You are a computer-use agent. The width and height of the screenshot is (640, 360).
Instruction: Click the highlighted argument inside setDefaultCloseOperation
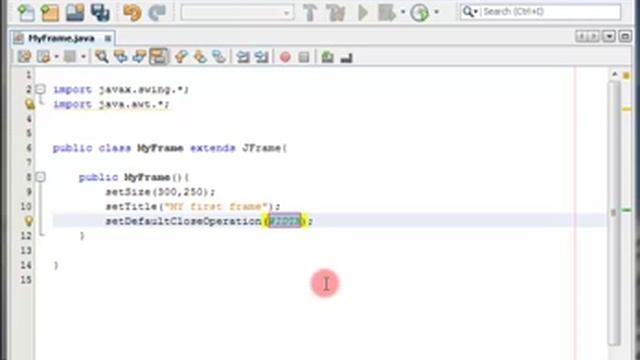[285, 221]
